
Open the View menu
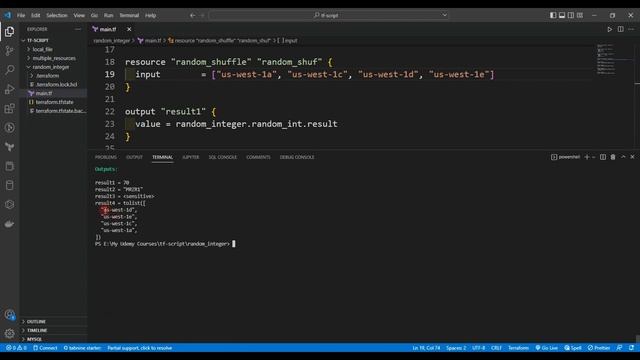pyautogui.click(x=79, y=16)
